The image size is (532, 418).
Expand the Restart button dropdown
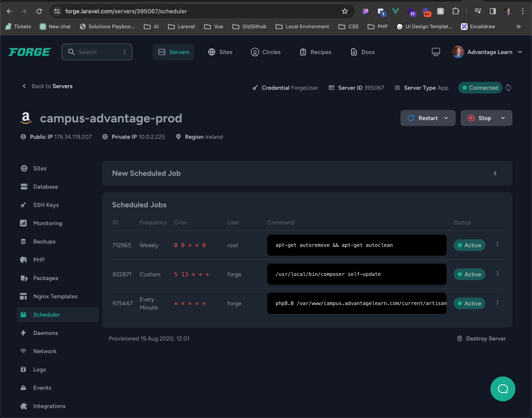click(446, 118)
